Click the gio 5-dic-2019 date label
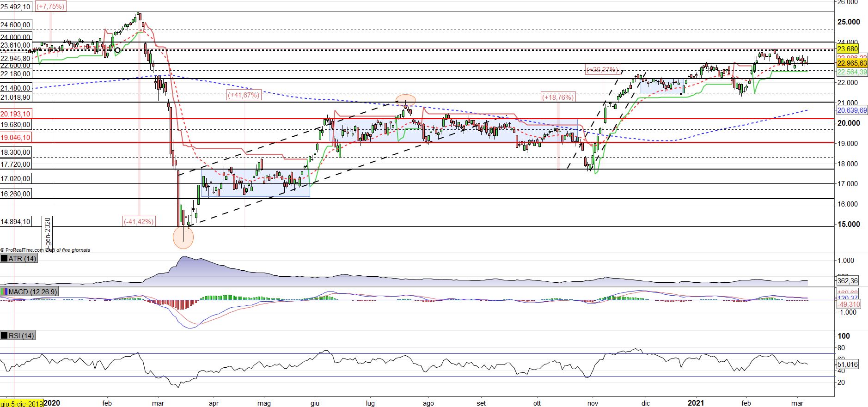Screen dimensions: 868x407 coord(22,403)
